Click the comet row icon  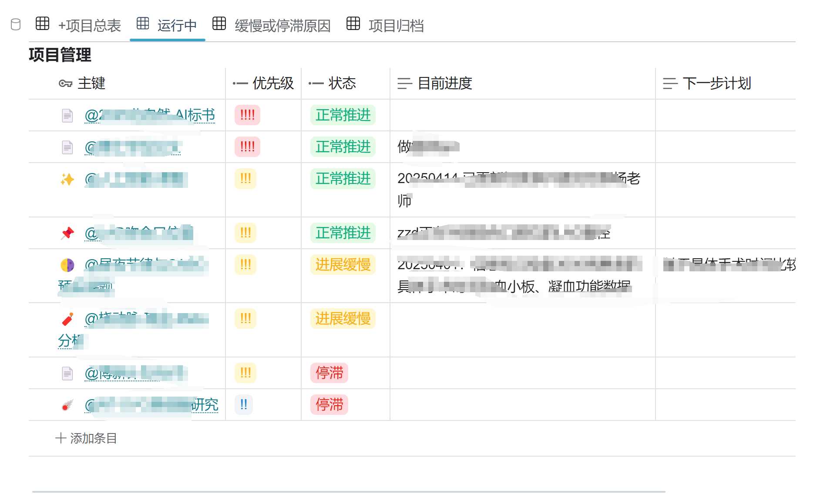pyautogui.click(x=67, y=405)
